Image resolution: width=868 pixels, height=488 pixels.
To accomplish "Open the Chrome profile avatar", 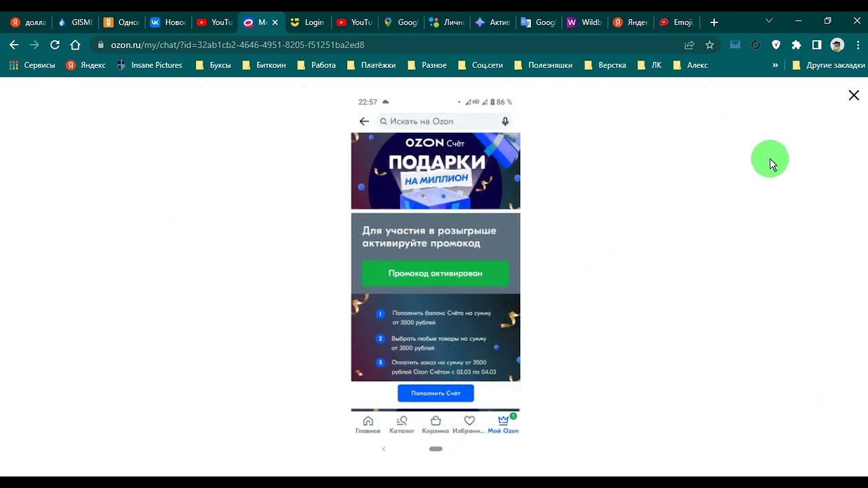I will pyautogui.click(x=837, y=45).
